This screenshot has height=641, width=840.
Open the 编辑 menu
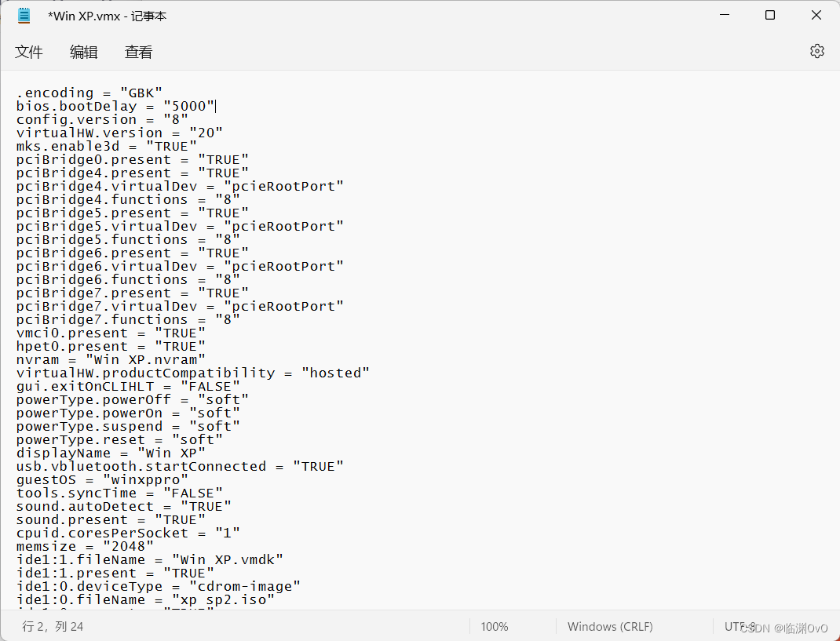coord(83,52)
